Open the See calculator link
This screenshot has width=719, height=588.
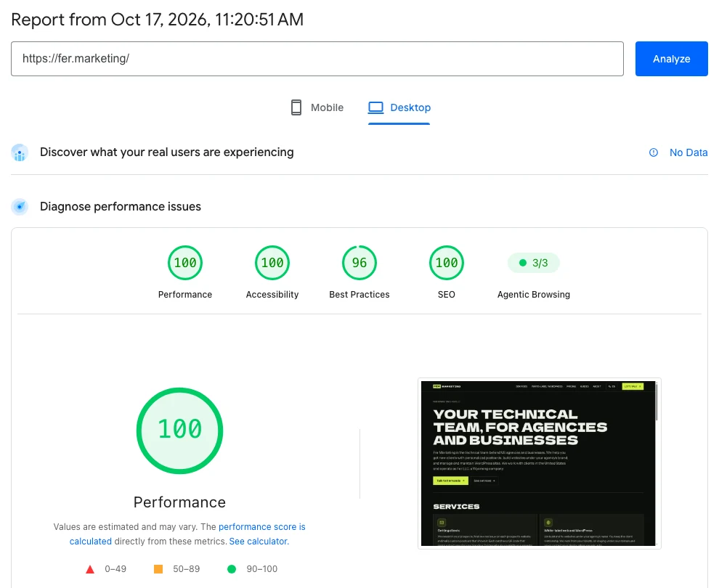[259, 542]
